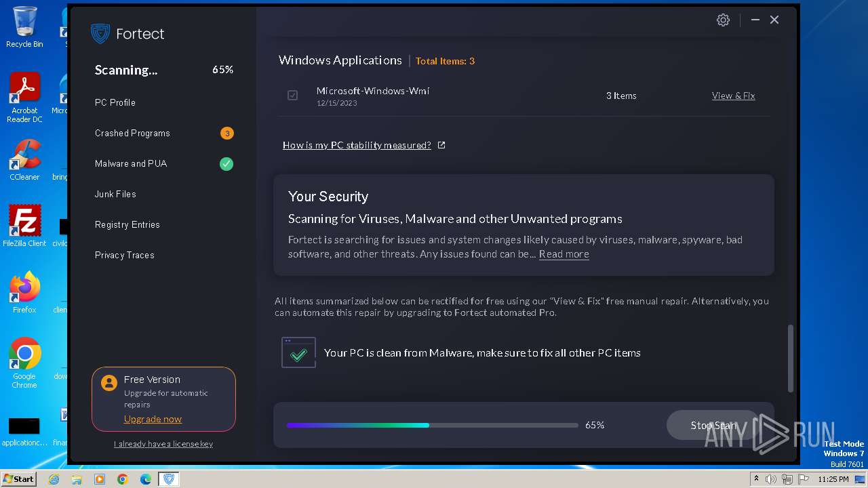Click View & Fix for Microsoft-Windows-Wmi

coord(733,96)
